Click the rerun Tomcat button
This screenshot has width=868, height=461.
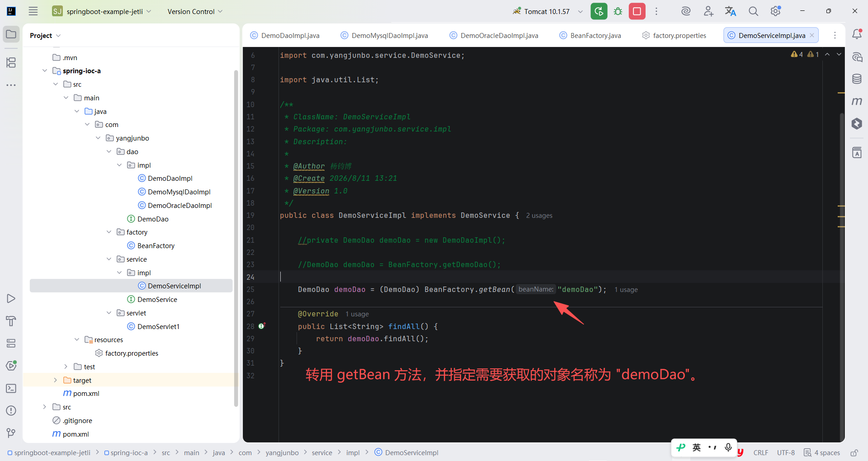[x=599, y=11]
